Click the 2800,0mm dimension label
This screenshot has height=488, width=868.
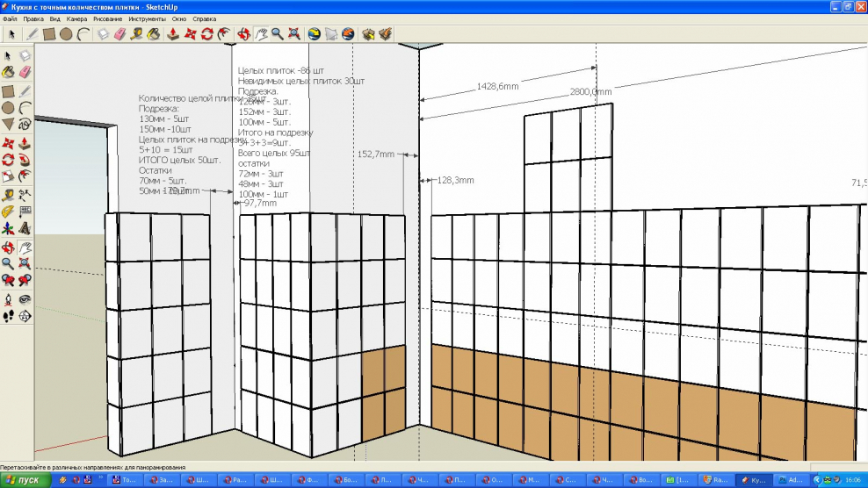(590, 91)
